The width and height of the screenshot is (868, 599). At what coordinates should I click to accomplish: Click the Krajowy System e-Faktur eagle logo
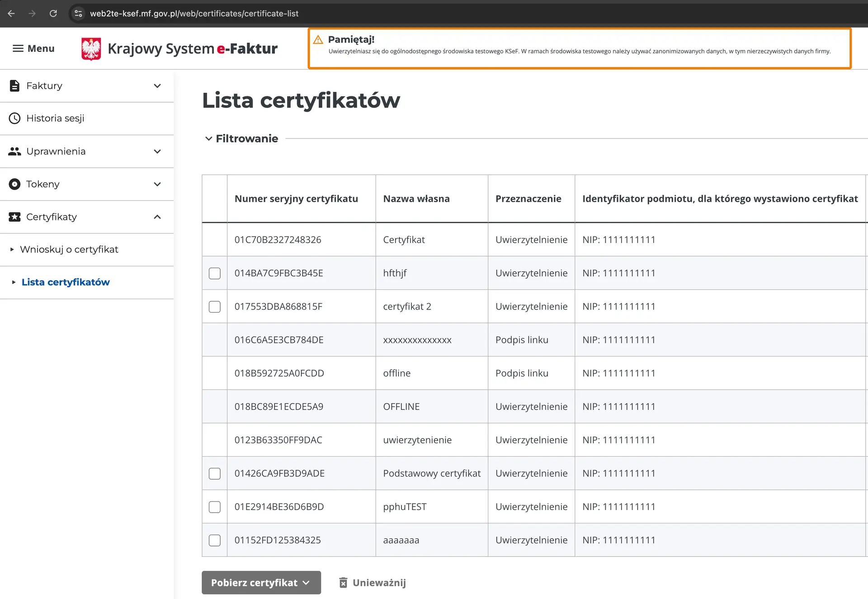pos(91,48)
